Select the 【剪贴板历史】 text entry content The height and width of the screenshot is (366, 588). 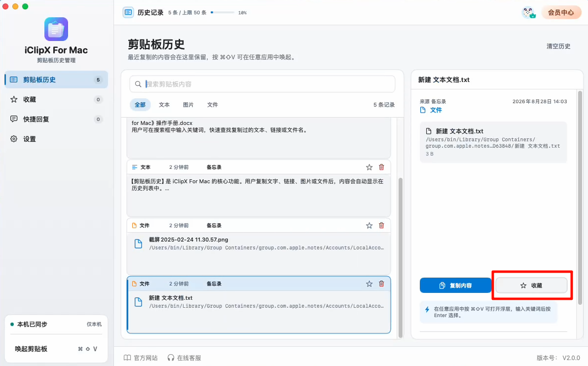pos(257,185)
